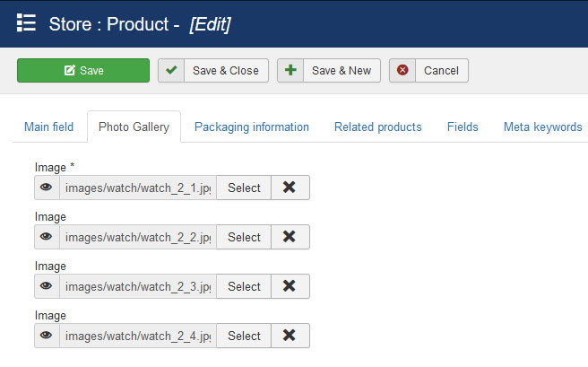Open the Main field tab
The image size is (588, 367).
point(48,127)
